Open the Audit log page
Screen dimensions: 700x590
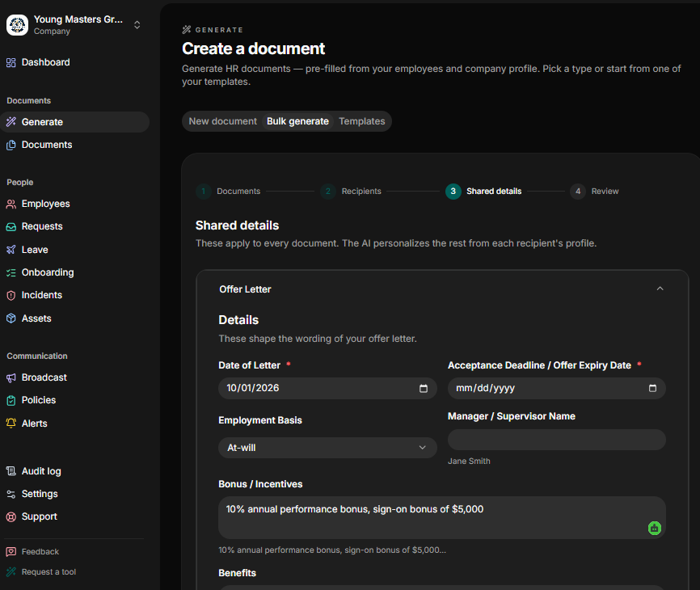pyautogui.click(x=74, y=471)
